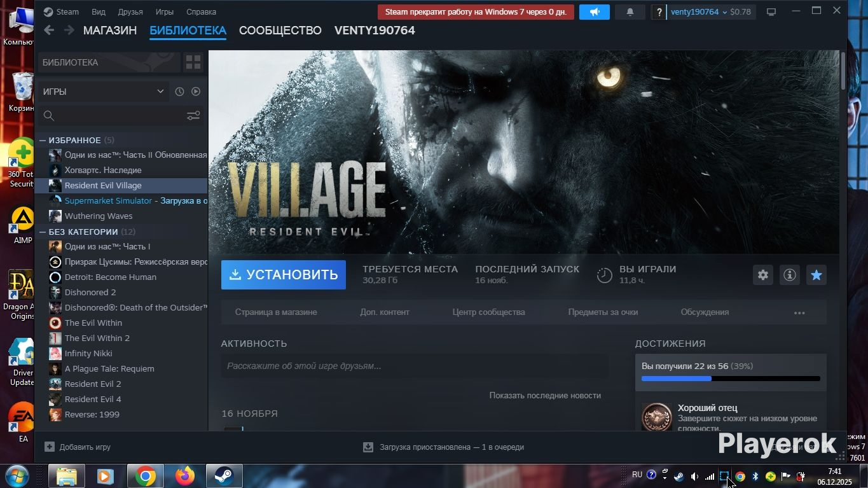Go to the МАГАЗИН tab
This screenshot has width=868, height=488.
110,31
